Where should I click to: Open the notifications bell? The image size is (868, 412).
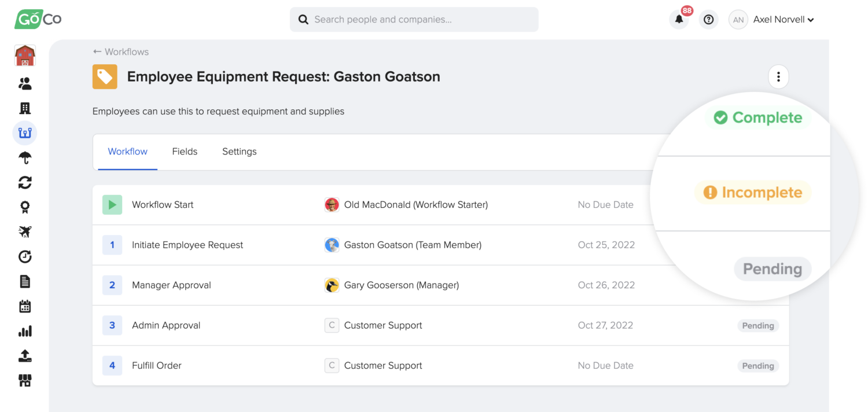pos(679,20)
